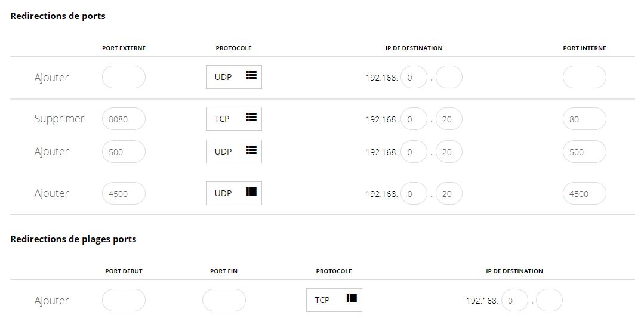Click the external port field showing 4500
This screenshot has height=318, width=644.
tap(124, 193)
